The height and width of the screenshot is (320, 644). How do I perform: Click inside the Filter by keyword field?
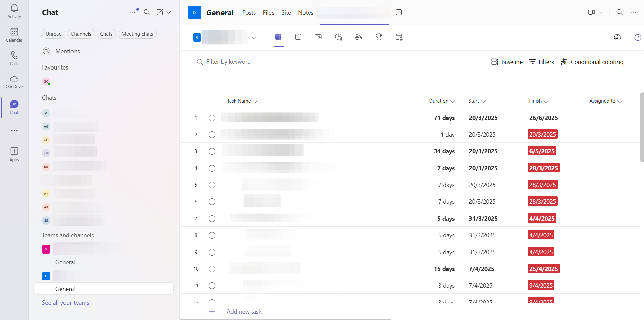252,62
